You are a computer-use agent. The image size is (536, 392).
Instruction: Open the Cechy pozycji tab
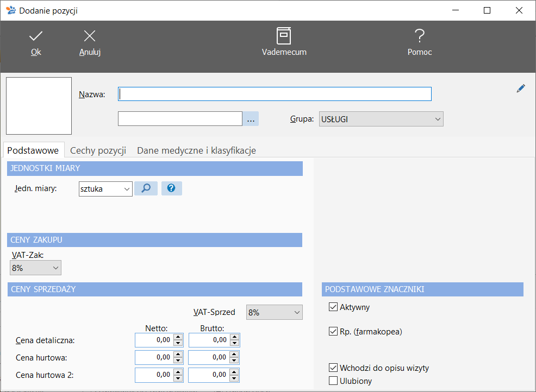pos(98,150)
